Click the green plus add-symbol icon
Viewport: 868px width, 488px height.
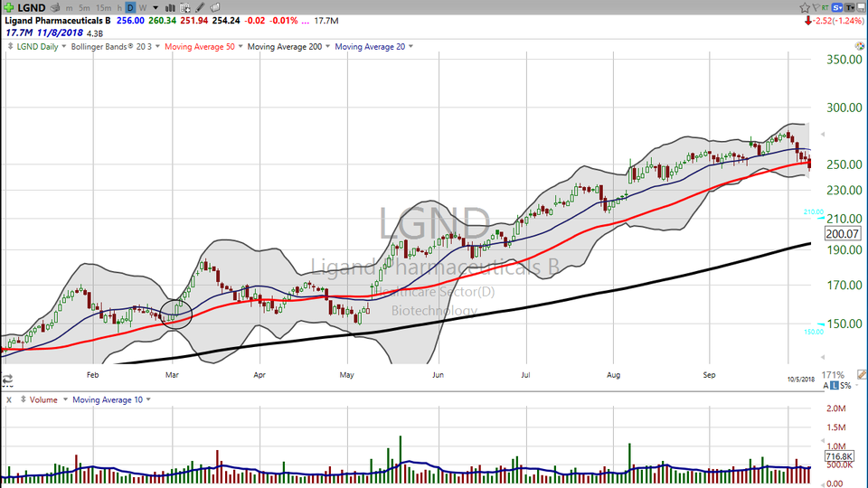tap(8, 7)
